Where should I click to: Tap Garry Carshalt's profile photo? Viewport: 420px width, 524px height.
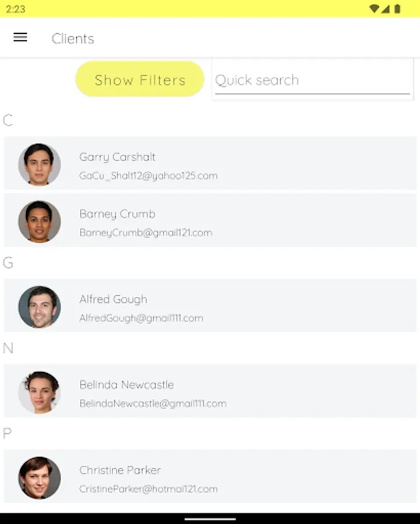coord(40,164)
